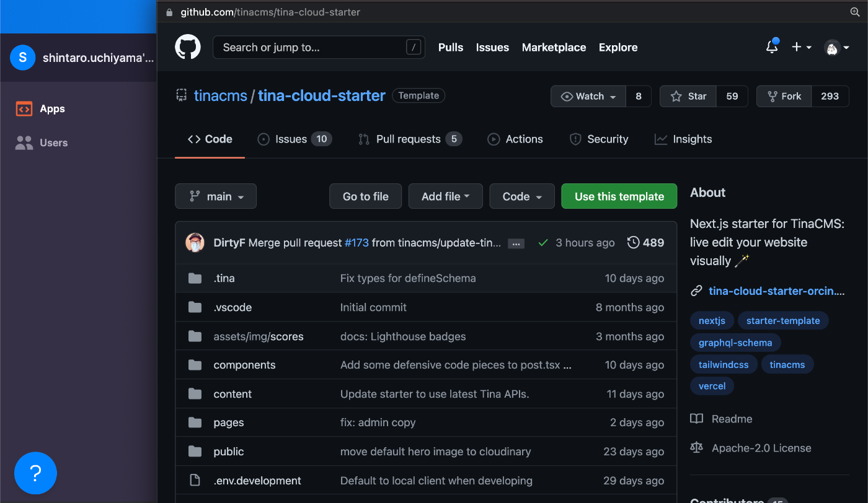Image resolution: width=868 pixels, height=503 pixels.
Task: Open 'Fix types for defineSchema' commit message
Action: (408, 278)
